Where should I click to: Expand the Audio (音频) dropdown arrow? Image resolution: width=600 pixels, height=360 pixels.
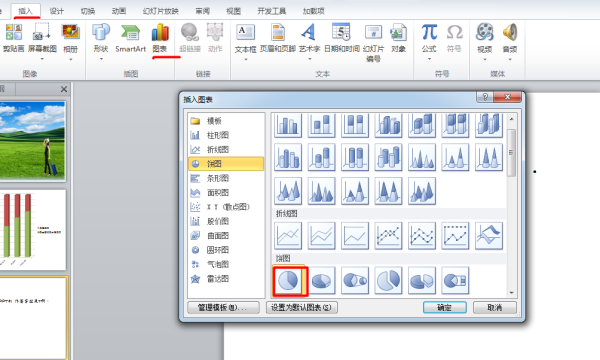510,59
